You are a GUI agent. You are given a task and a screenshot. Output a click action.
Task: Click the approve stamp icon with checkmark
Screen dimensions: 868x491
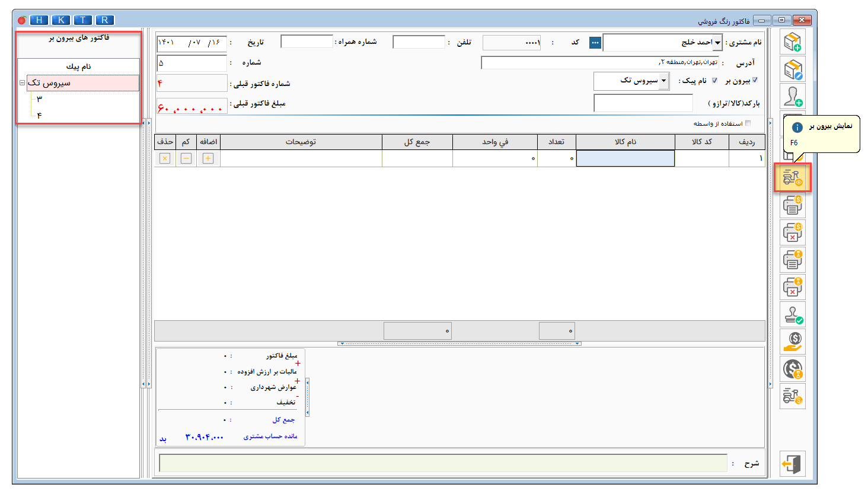click(792, 314)
